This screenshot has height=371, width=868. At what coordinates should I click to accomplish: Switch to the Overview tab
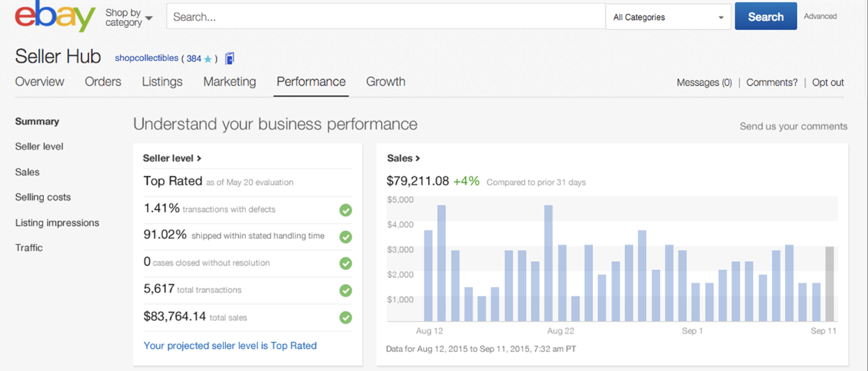[x=40, y=81]
